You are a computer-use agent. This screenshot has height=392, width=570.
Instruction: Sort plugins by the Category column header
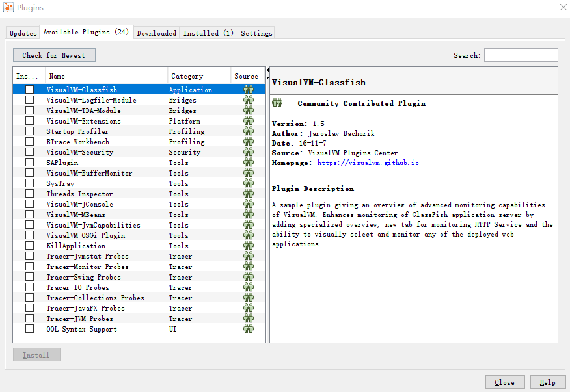click(199, 76)
